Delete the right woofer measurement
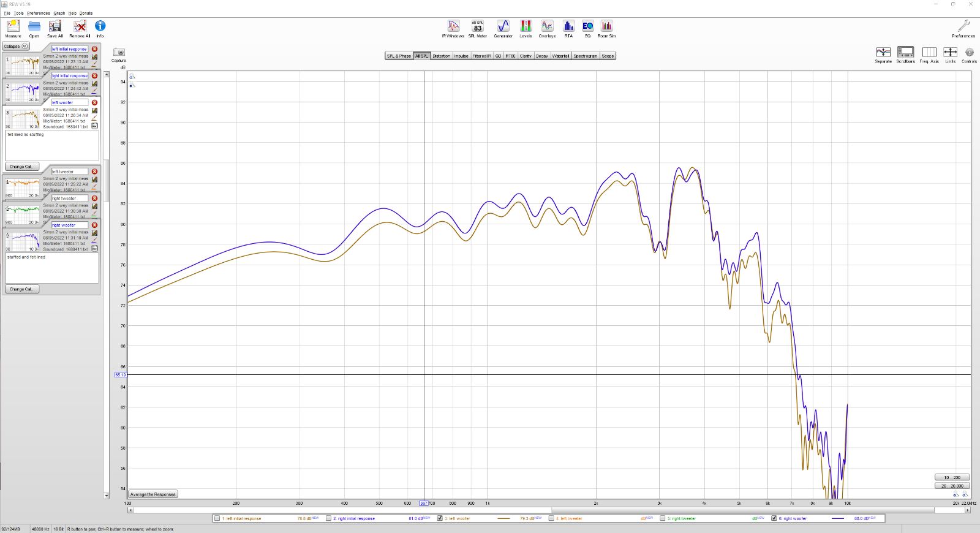 click(x=94, y=225)
